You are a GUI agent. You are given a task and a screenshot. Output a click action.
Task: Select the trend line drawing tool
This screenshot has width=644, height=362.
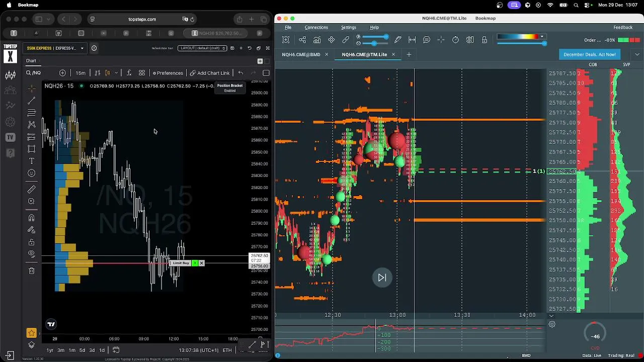pyautogui.click(x=31, y=101)
